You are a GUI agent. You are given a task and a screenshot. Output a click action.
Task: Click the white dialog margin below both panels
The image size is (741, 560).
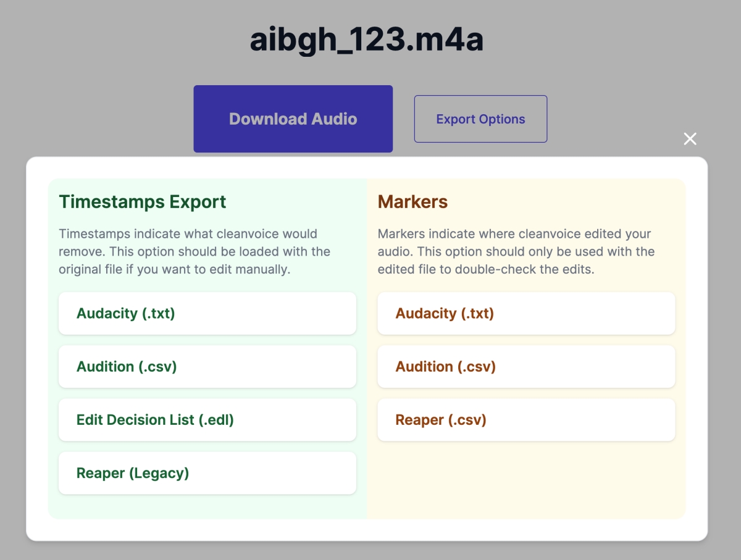point(367,530)
